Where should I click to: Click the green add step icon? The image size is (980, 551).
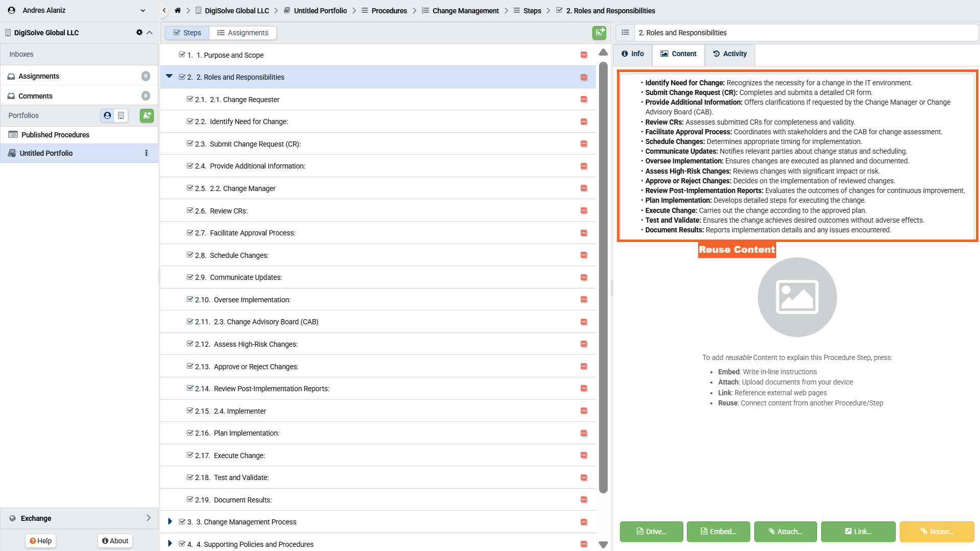pyautogui.click(x=599, y=33)
